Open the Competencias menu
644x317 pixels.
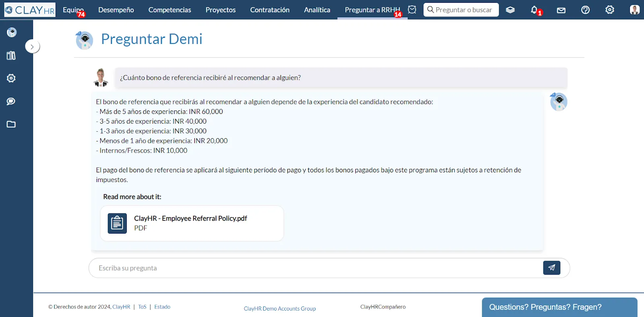coord(169,10)
